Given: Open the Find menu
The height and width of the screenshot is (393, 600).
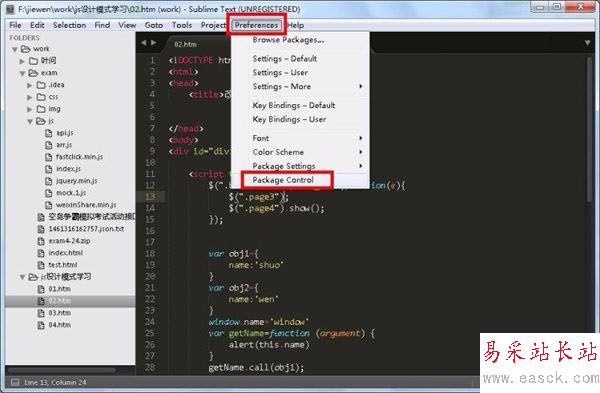Looking at the screenshot, I should (x=102, y=25).
